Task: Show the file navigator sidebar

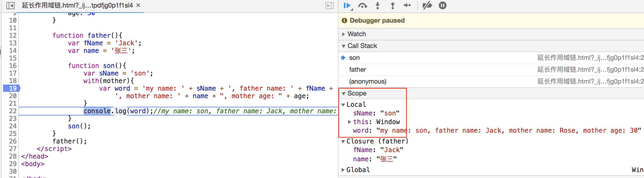Action: pyautogui.click(x=10, y=5)
